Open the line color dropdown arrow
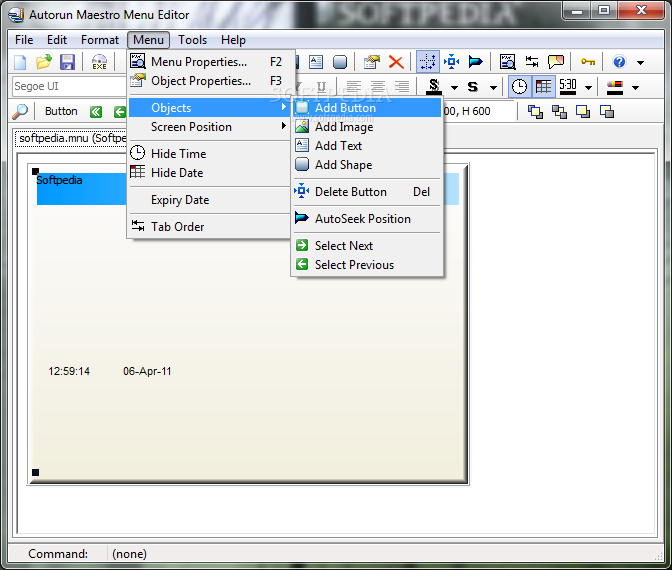Viewport: 672px width, 570px height. tap(636, 87)
